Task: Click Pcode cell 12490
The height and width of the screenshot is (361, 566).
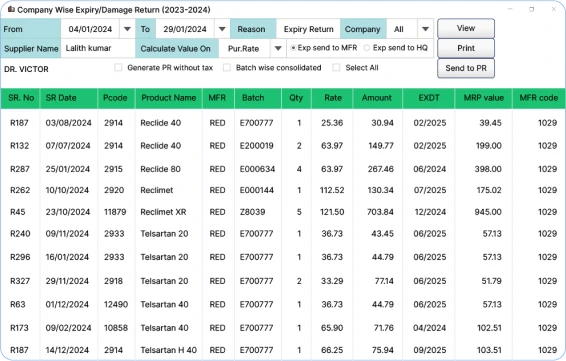Action: click(116, 304)
